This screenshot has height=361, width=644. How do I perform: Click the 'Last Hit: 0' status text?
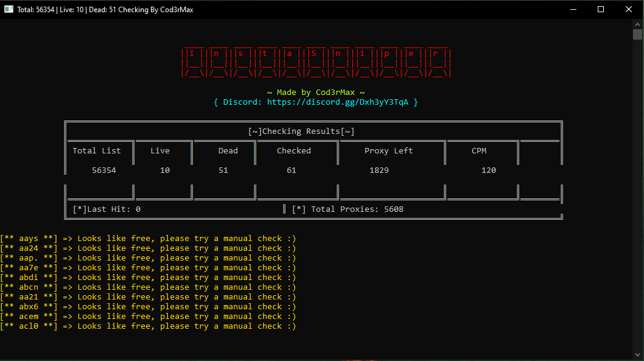[x=107, y=209]
